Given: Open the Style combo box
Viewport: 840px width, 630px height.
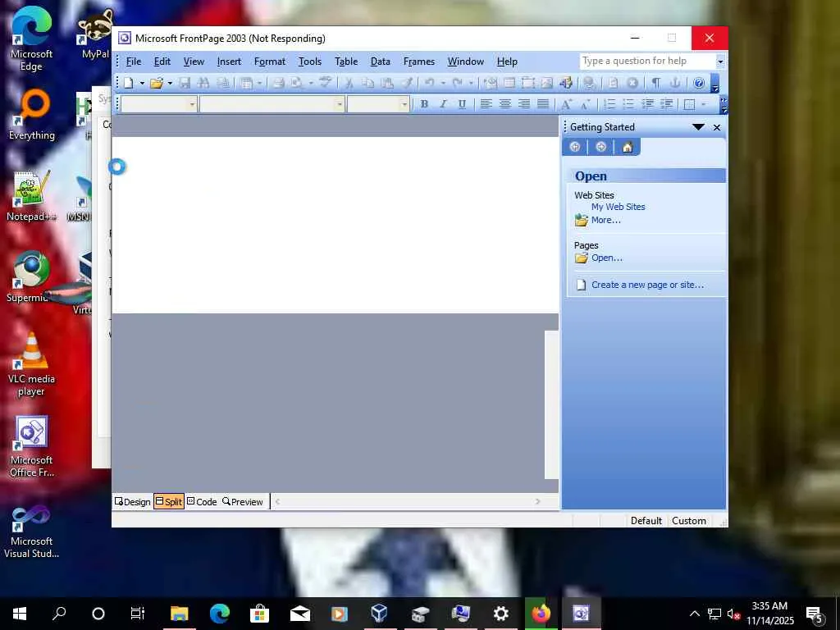Looking at the screenshot, I should coord(159,104).
